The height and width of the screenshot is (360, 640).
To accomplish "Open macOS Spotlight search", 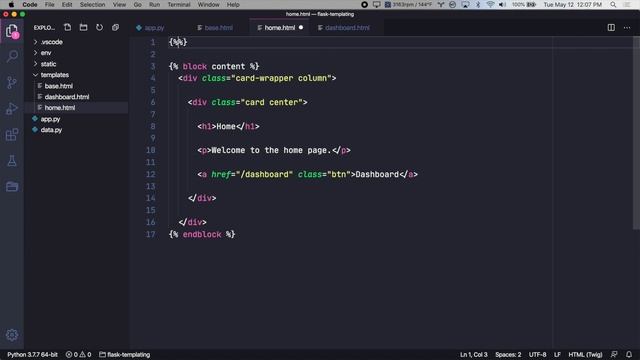I will pyautogui.click(x=613, y=5).
